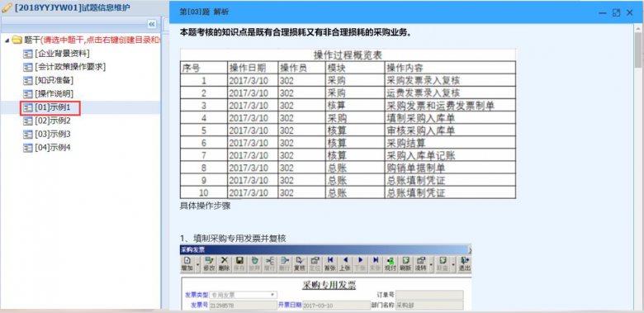Click the 退出 (exit) toolbar icon
This screenshot has height=313, width=644.
(x=464, y=263)
